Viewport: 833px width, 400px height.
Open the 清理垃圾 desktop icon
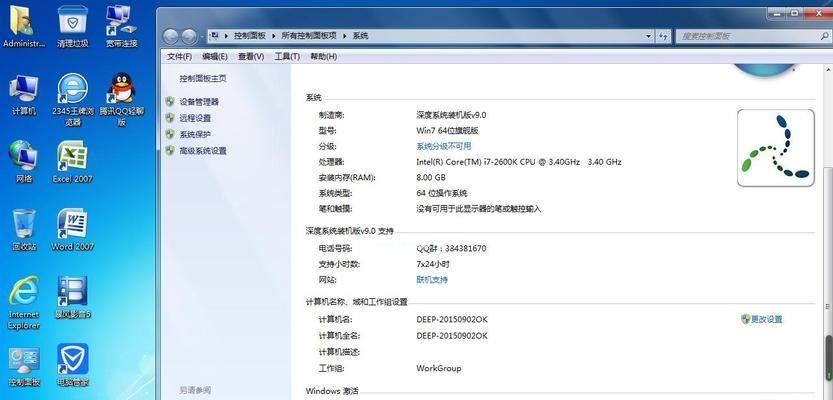pos(73,27)
